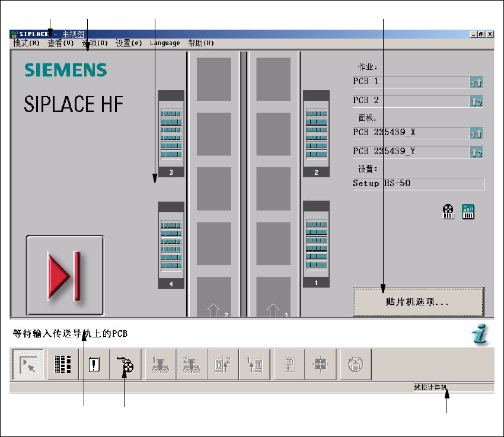Screen dimensions: 504x437
Task: Open the 查看(V) menu
Action: pyautogui.click(x=60, y=43)
